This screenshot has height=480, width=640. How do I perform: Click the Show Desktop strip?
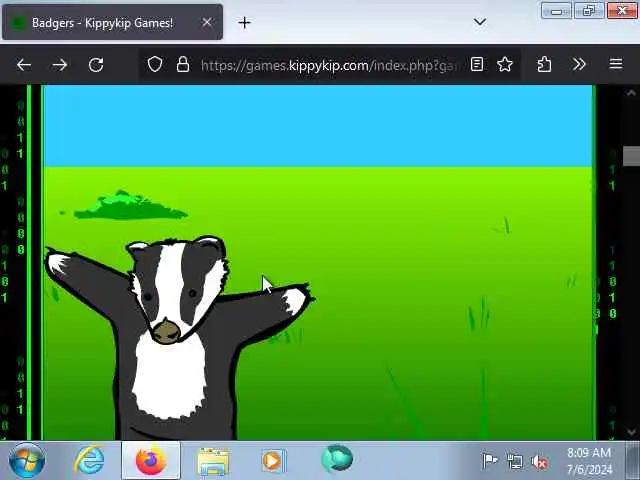click(x=633, y=460)
